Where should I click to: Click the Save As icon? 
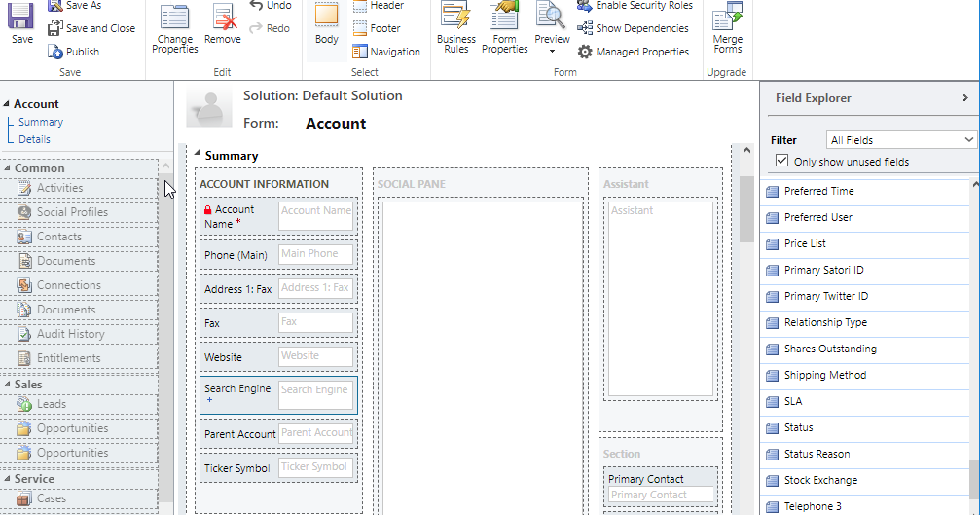[55, 6]
